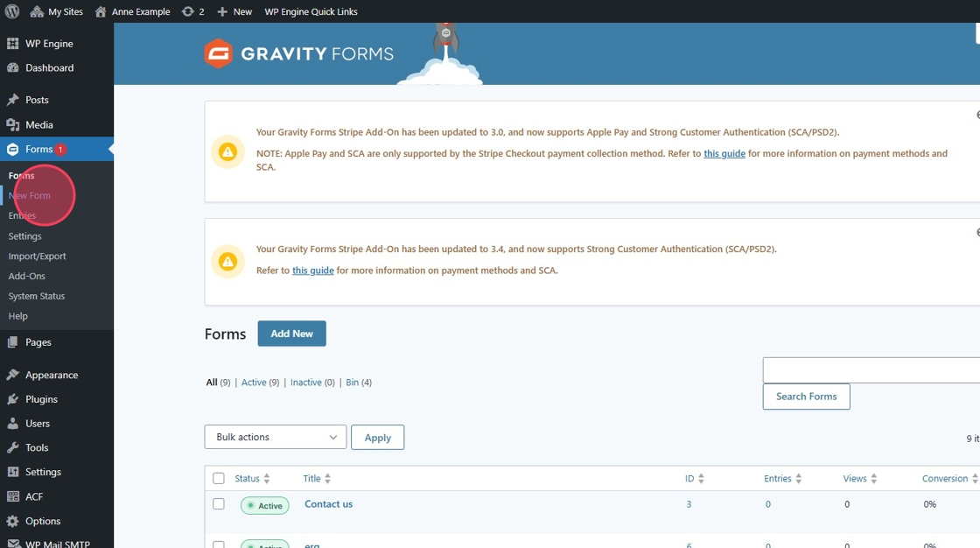Click the WordPress logo icon

[12, 11]
